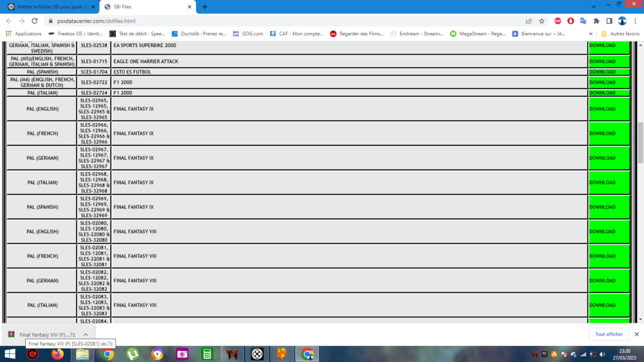The height and width of the screenshot is (362, 644).
Task: Download Final Fantasy IX PAL (French) SBI
Action: 609,133
